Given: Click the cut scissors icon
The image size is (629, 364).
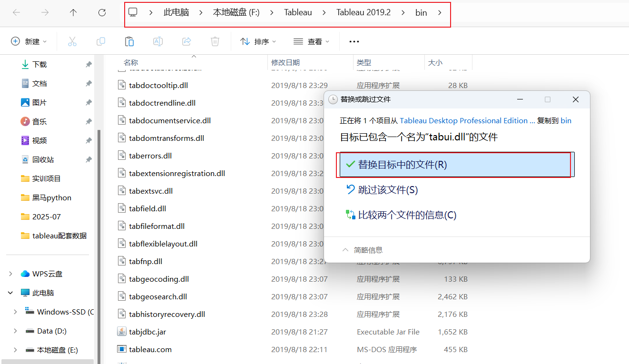Looking at the screenshot, I should [72, 41].
